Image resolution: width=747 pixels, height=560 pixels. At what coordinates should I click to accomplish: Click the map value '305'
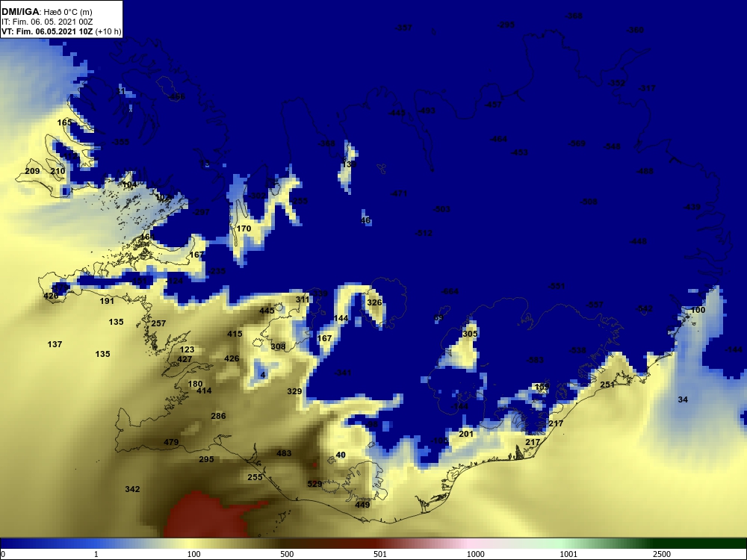pyautogui.click(x=470, y=335)
